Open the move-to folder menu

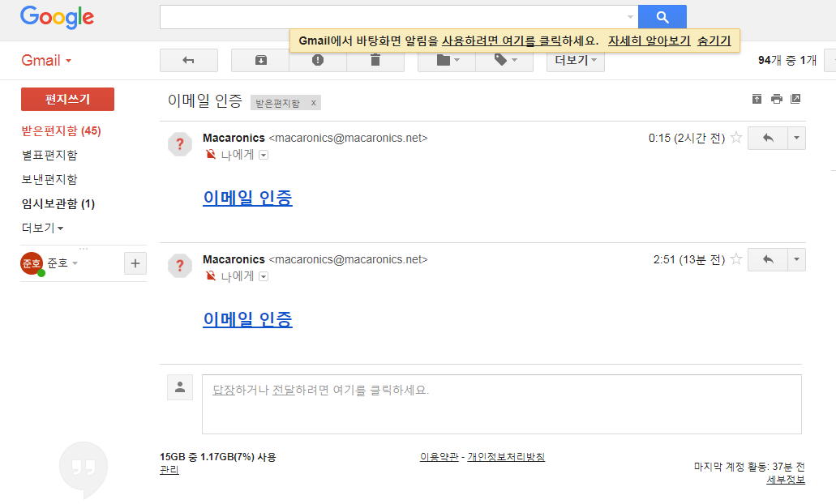pos(447,60)
